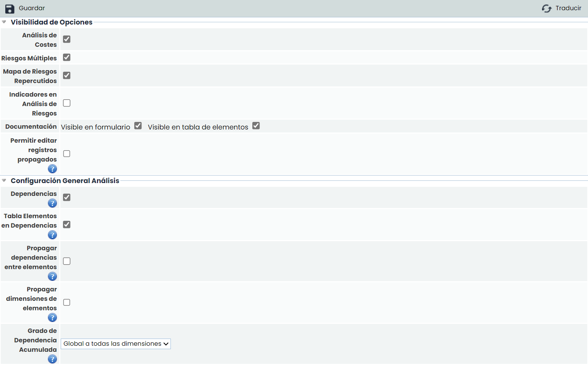Open help for Grado de Dependencia Acumulada
Image resolution: width=588 pixels, height=365 pixels.
52,359
